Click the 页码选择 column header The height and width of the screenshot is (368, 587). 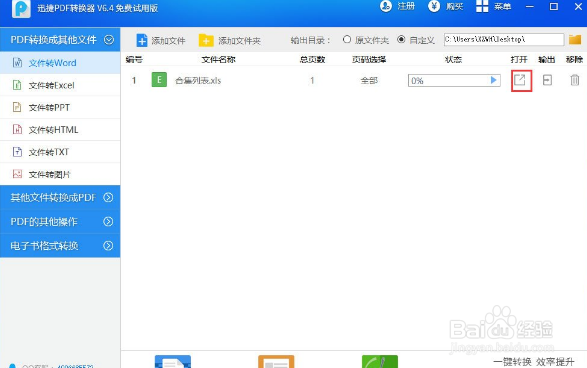(x=369, y=60)
